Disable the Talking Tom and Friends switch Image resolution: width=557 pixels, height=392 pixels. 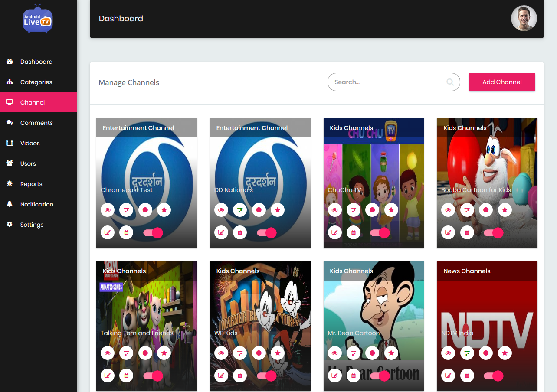[153, 376]
